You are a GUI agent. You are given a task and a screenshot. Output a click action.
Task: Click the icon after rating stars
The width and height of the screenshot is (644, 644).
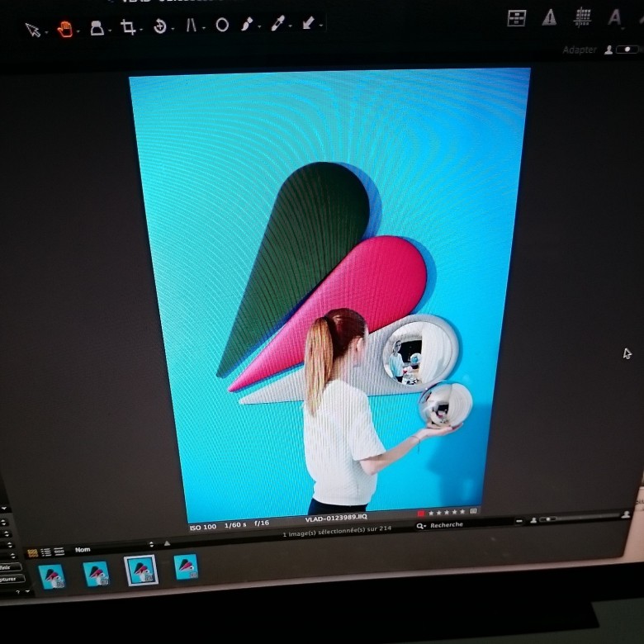point(474,511)
